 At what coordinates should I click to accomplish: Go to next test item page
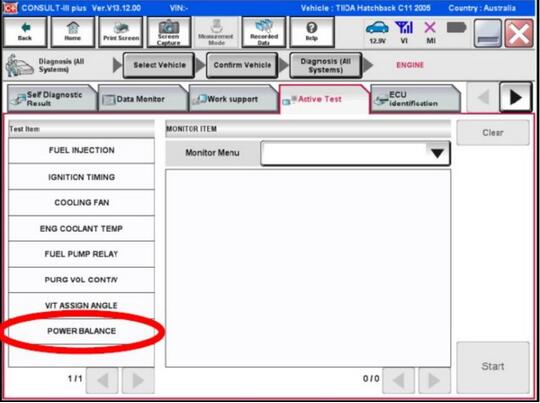click(138, 380)
